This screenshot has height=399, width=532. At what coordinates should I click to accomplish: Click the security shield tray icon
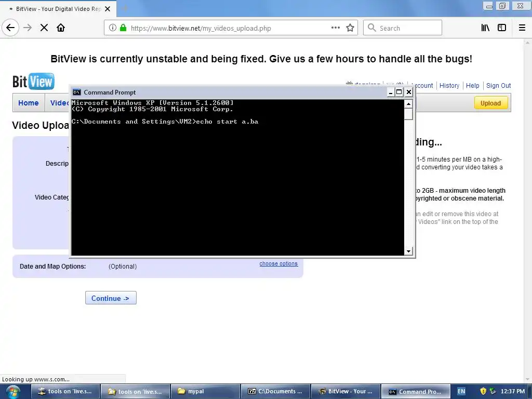(484, 391)
